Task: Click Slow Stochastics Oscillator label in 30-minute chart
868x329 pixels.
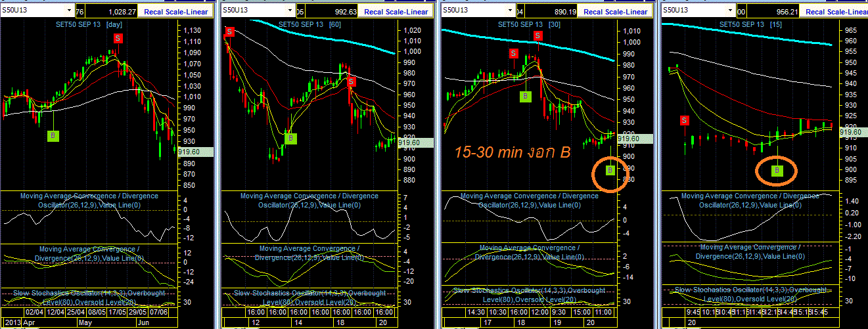Action: click(x=530, y=294)
